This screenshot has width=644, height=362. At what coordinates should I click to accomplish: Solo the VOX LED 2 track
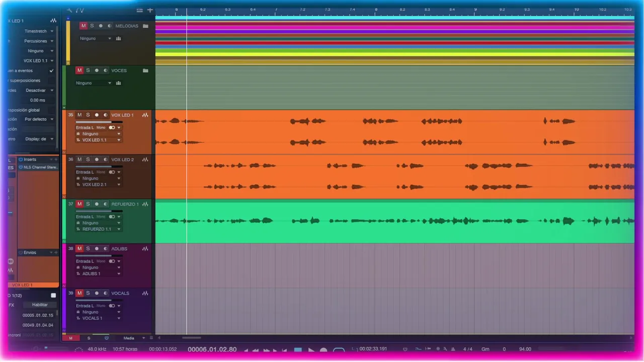tap(88, 159)
